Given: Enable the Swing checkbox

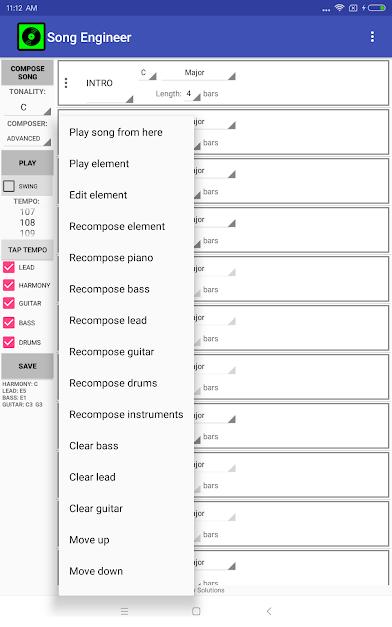Looking at the screenshot, I should [9, 186].
